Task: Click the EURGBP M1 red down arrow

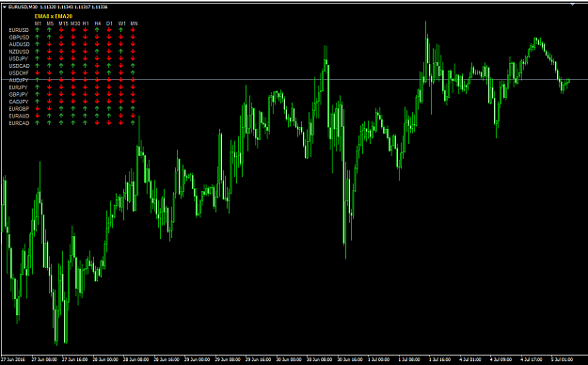Action: point(38,108)
